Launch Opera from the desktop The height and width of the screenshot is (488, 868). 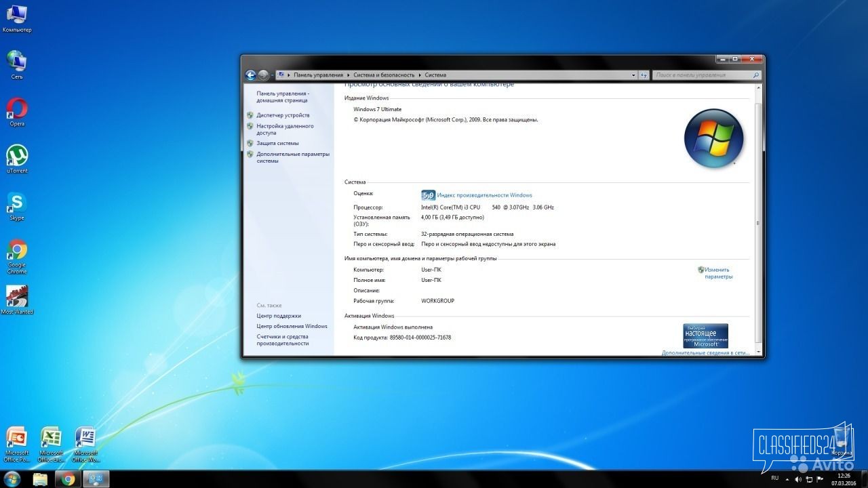(17, 112)
